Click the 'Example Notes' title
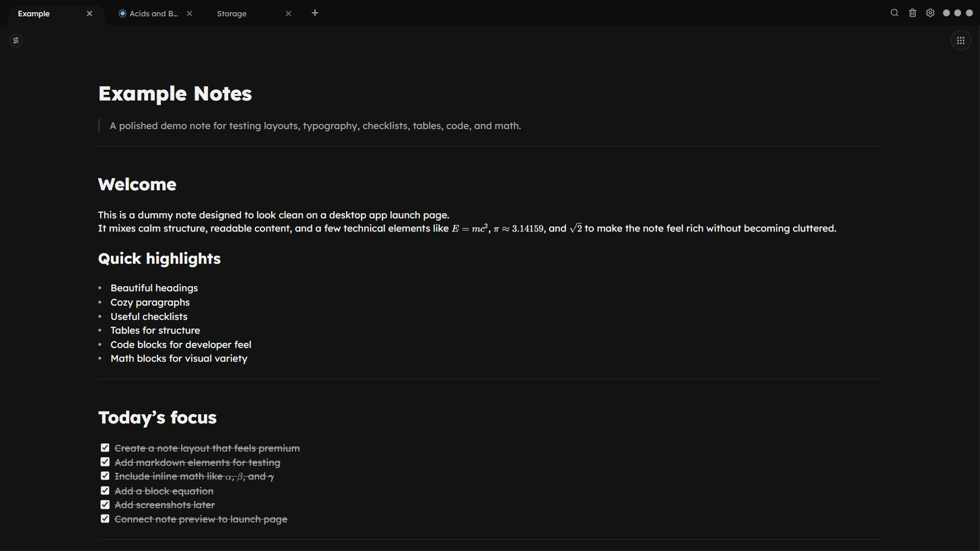The height and width of the screenshot is (551, 980). pos(175,93)
